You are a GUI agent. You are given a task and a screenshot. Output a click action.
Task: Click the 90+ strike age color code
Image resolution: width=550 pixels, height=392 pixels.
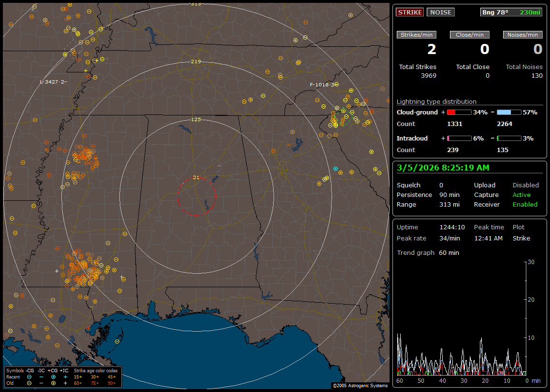[111, 383]
